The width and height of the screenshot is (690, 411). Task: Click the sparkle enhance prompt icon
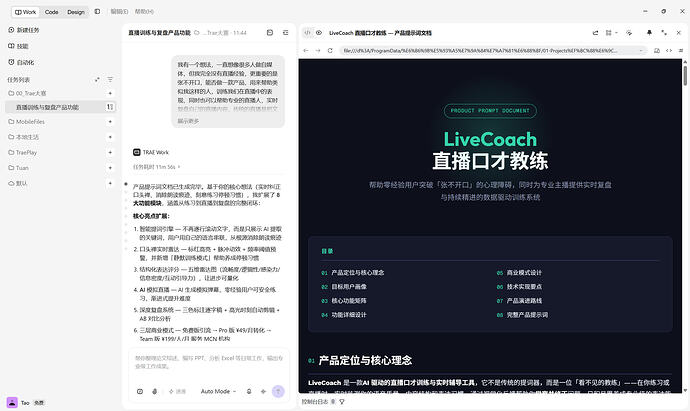[263, 391]
